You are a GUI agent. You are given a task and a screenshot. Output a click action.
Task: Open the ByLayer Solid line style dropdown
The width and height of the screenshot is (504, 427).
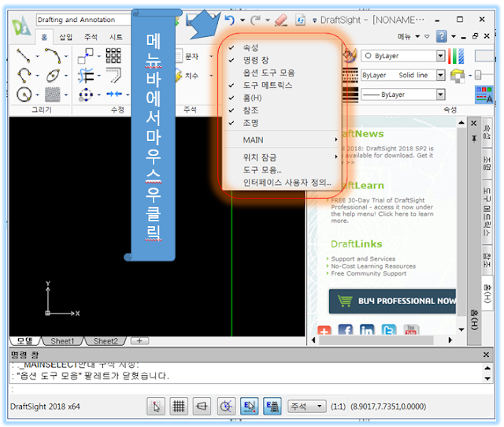[x=441, y=75]
